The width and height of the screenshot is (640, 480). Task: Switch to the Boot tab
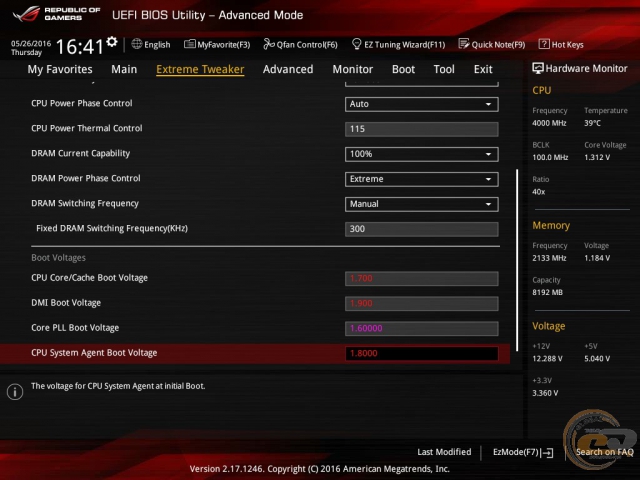point(403,69)
